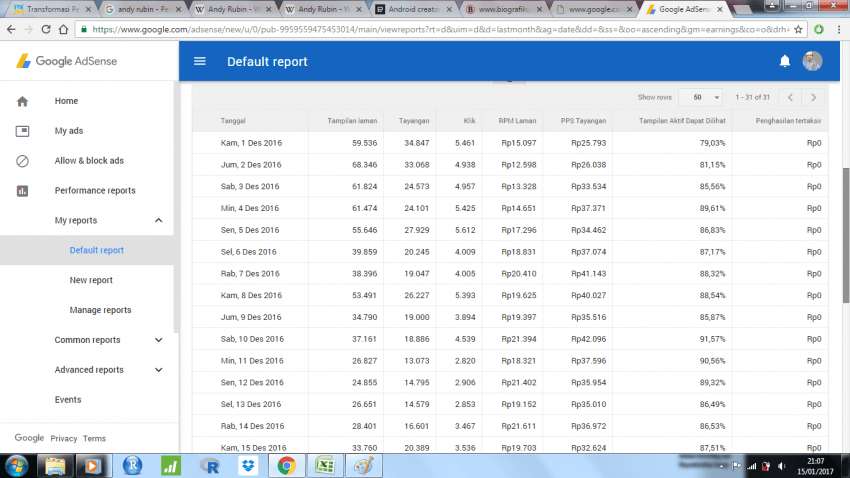Click the browser address bar URL

tap(440, 29)
